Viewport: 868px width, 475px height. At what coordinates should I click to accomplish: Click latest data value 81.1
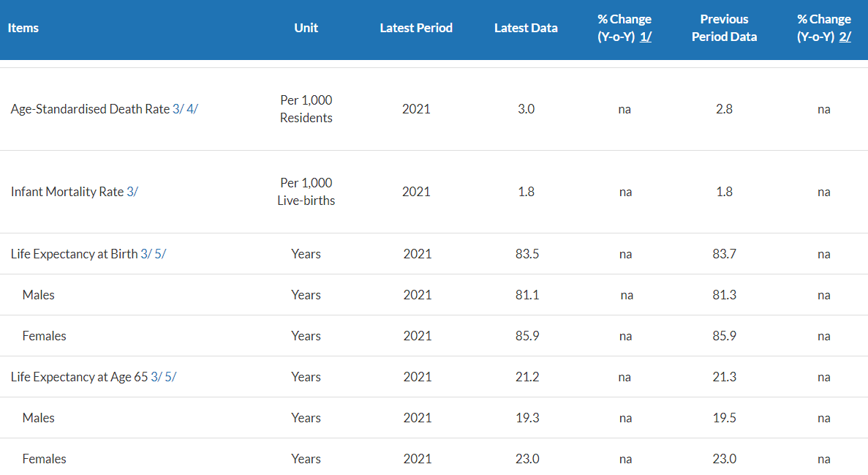coord(527,295)
